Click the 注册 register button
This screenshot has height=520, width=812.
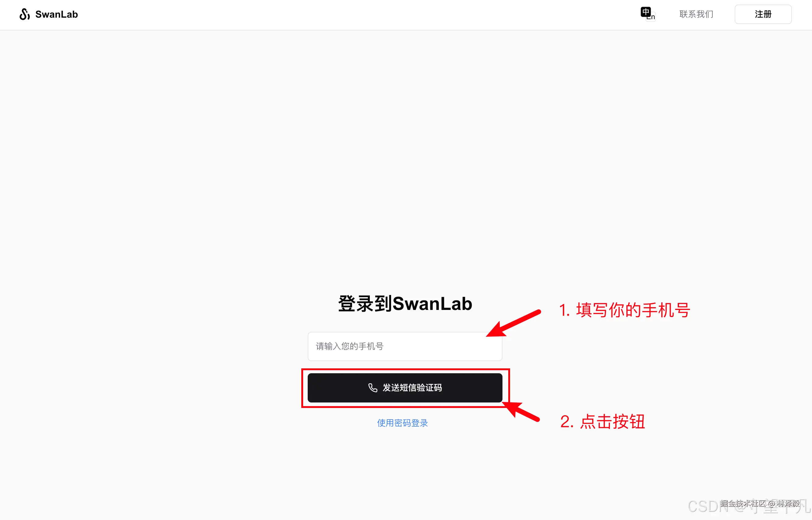[763, 14]
